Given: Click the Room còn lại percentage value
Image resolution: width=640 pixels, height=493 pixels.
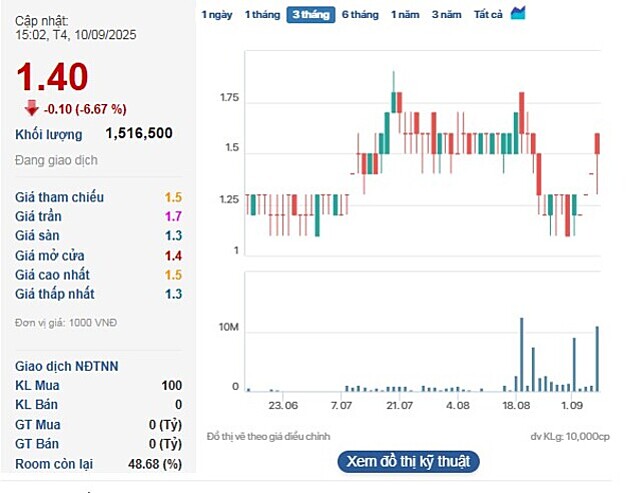Looking at the screenshot, I should pyautogui.click(x=156, y=463).
